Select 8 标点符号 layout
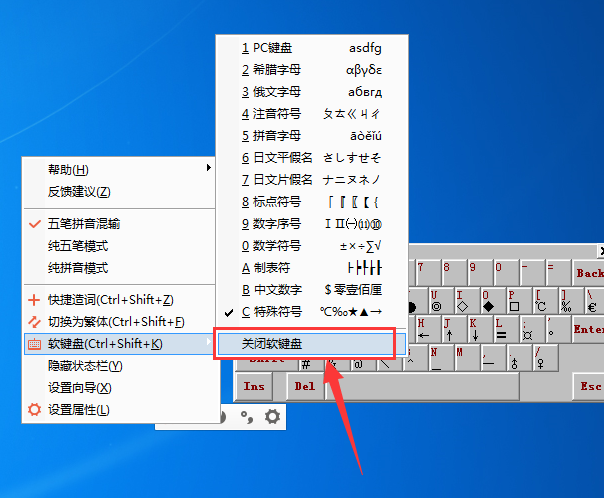Screen dimensions: 604x498 [x=312, y=201]
